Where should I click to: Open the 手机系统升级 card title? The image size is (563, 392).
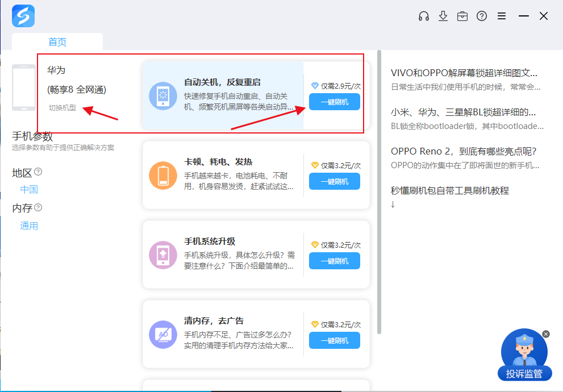210,241
